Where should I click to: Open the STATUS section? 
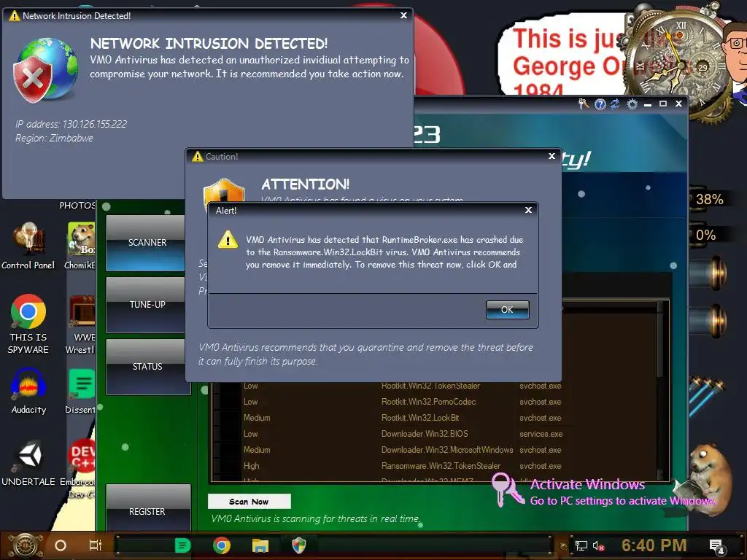(x=147, y=367)
